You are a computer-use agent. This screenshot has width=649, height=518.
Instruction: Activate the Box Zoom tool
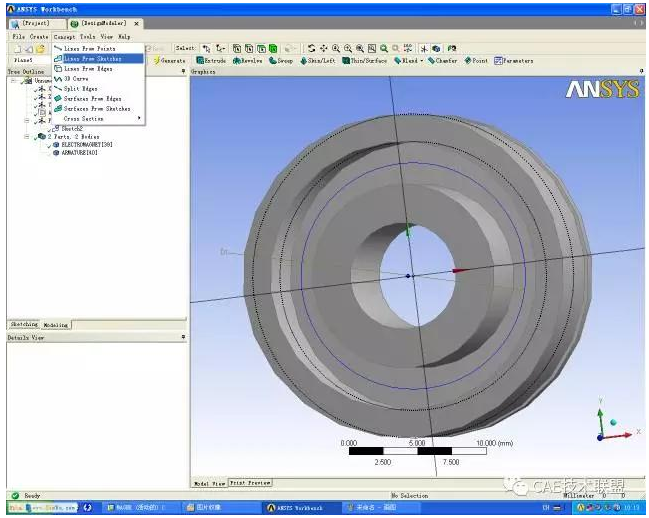tap(348, 48)
